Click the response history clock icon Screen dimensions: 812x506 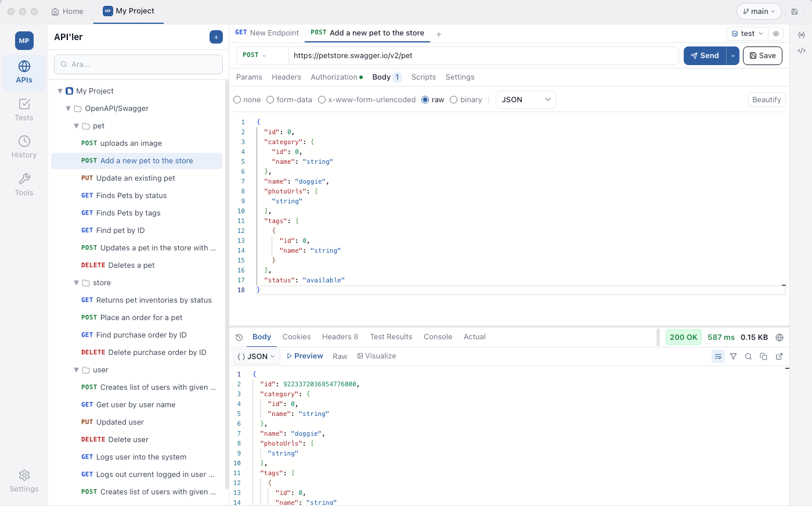tap(239, 338)
